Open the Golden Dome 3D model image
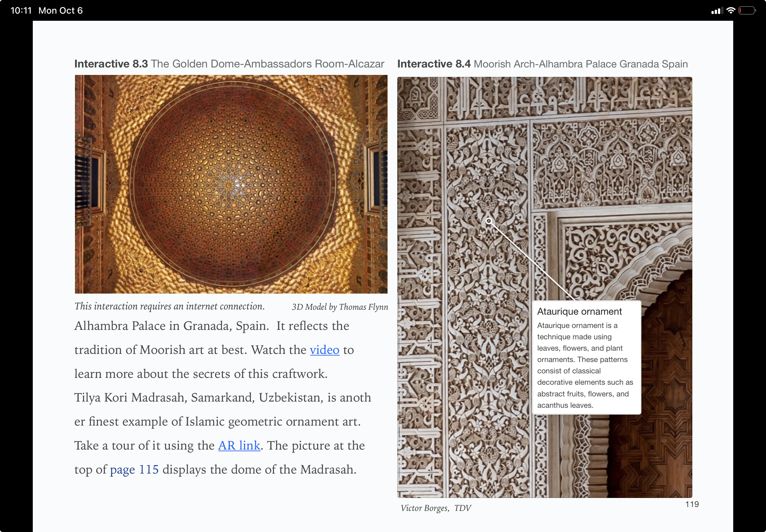 point(231,184)
